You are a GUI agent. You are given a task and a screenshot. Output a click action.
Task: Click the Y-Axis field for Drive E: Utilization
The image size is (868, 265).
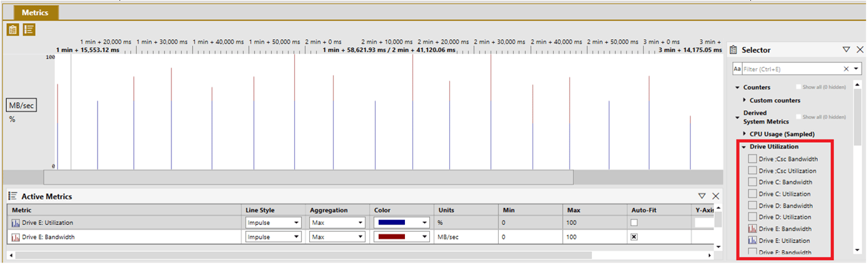point(704,222)
